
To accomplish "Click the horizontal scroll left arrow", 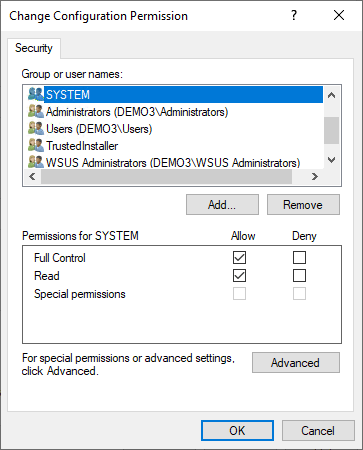I will pos(32,176).
